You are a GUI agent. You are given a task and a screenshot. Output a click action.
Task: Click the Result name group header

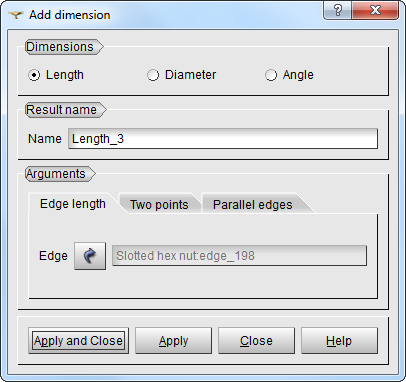(x=62, y=110)
